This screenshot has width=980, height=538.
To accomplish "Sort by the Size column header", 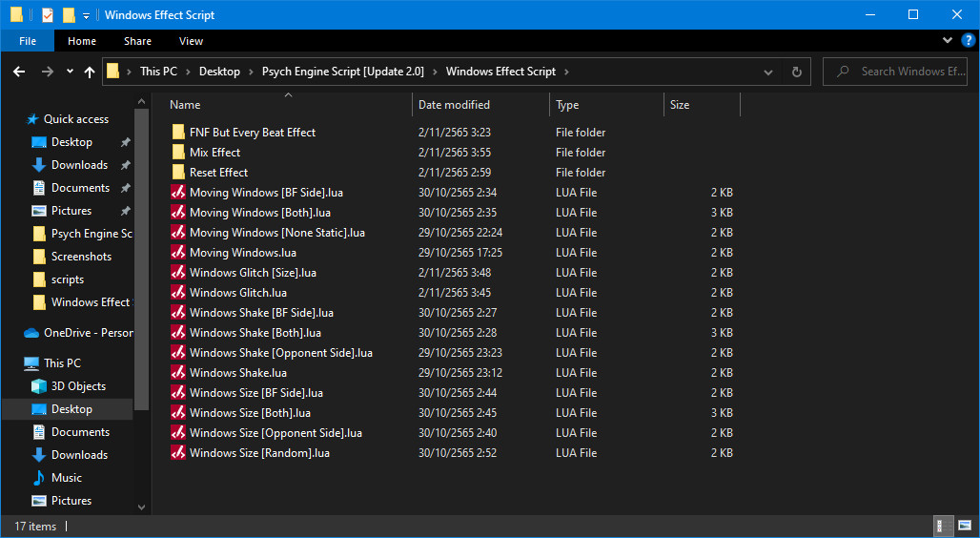I will pyautogui.click(x=680, y=105).
